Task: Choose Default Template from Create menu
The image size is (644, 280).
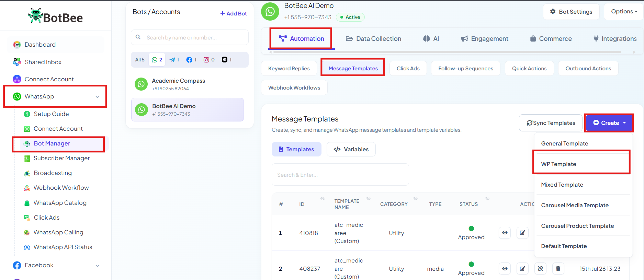Action: 583,246
